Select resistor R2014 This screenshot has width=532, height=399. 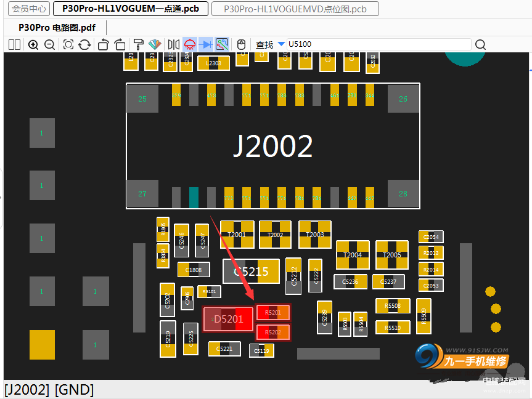431,270
